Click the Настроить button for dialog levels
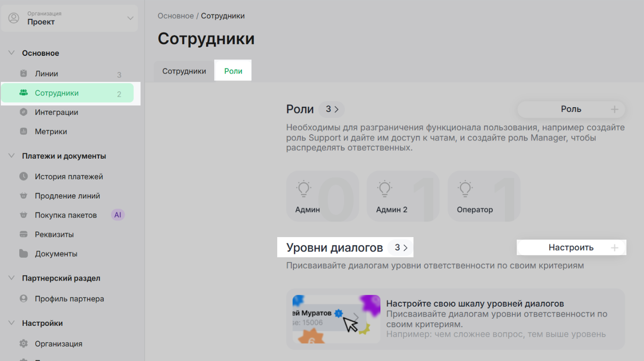Image resolution: width=644 pixels, height=361 pixels. [x=571, y=247]
